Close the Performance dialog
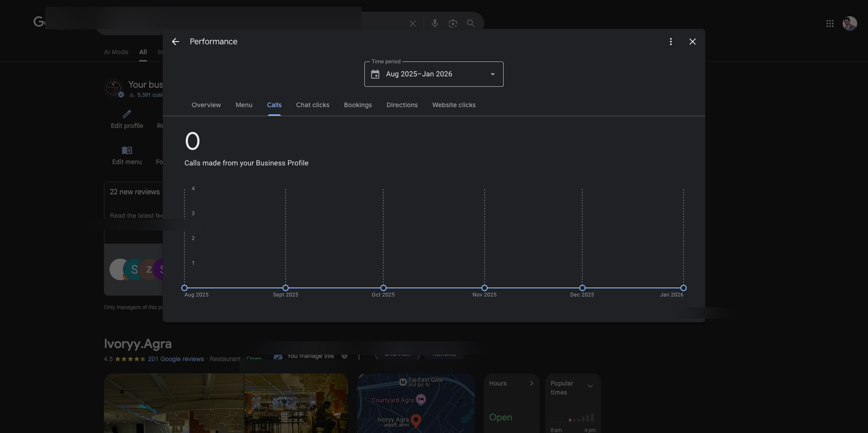Screen dimensions: 868x433 click(x=693, y=42)
